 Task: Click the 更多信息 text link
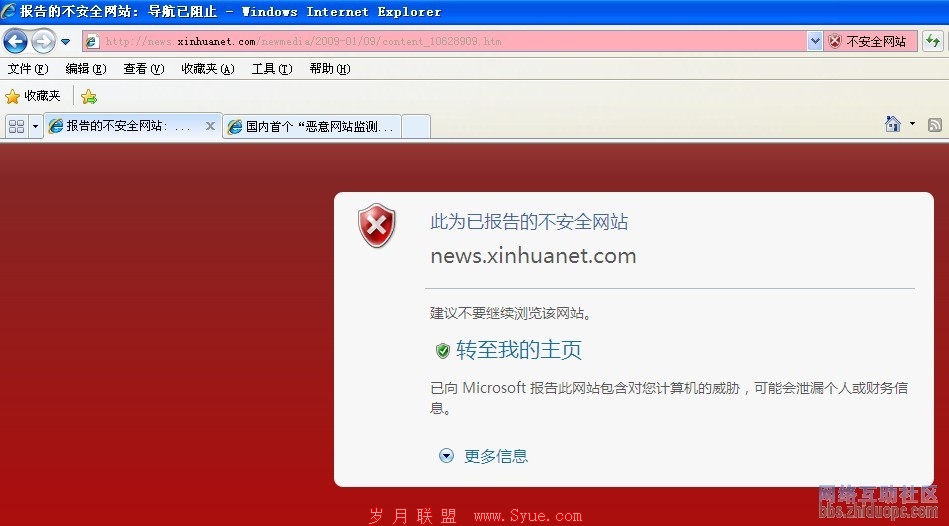point(496,456)
